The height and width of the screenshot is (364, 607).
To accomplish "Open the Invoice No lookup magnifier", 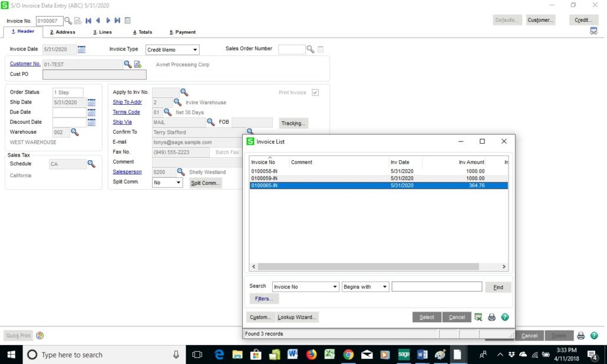I will 68,20.
